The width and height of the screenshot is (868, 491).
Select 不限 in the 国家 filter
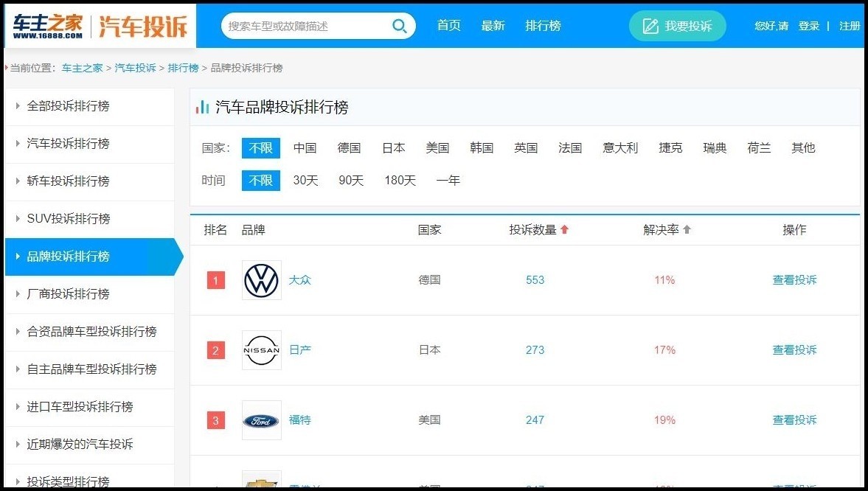[x=261, y=148]
